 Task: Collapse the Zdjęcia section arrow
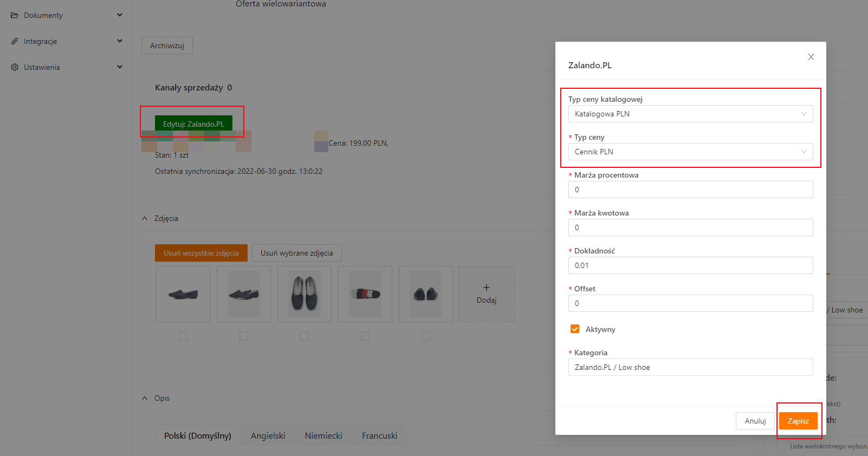point(145,218)
